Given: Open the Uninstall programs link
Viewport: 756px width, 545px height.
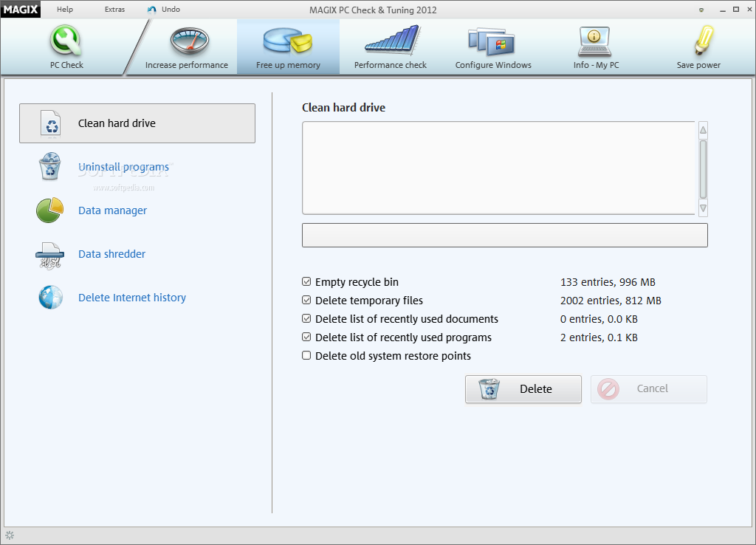Looking at the screenshot, I should coord(124,167).
